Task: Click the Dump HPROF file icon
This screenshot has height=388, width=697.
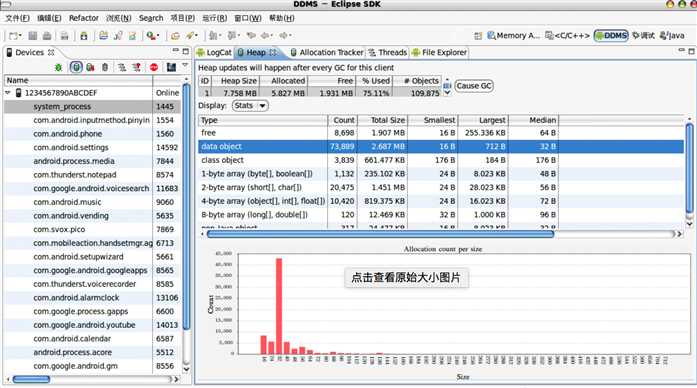Action: [91, 68]
